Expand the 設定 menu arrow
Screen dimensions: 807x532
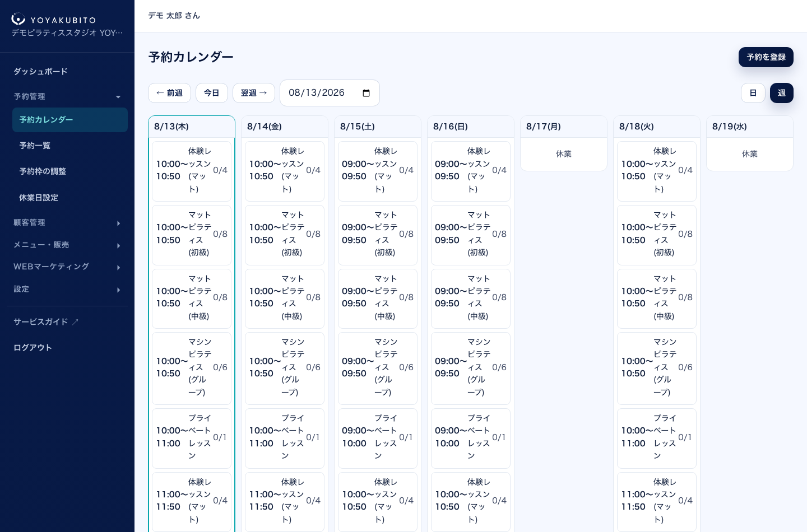point(118,290)
